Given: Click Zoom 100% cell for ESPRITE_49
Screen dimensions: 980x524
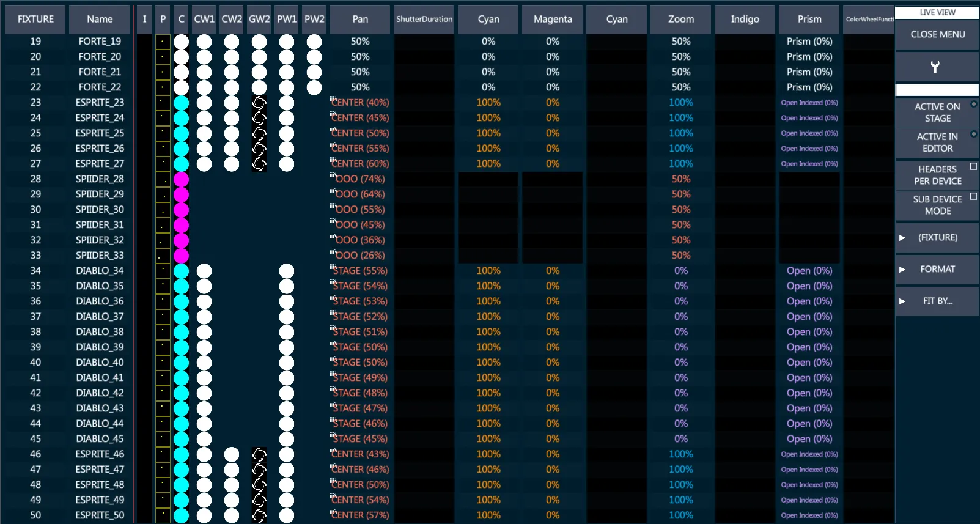Looking at the screenshot, I should [x=681, y=500].
